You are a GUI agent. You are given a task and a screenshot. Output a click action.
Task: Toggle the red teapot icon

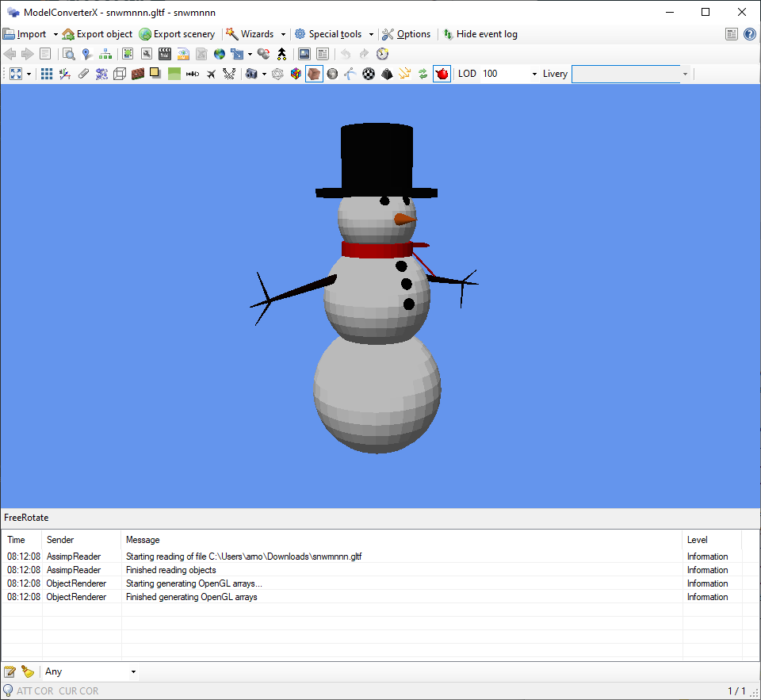click(x=442, y=74)
